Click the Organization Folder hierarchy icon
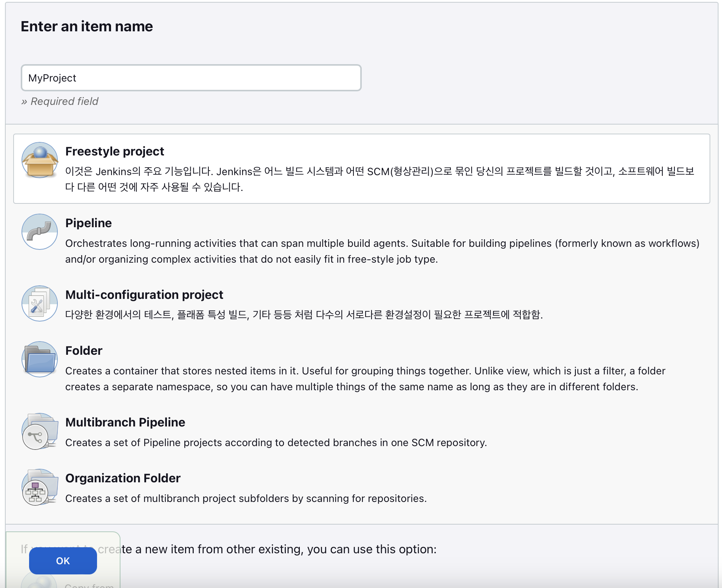 (x=40, y=487)
